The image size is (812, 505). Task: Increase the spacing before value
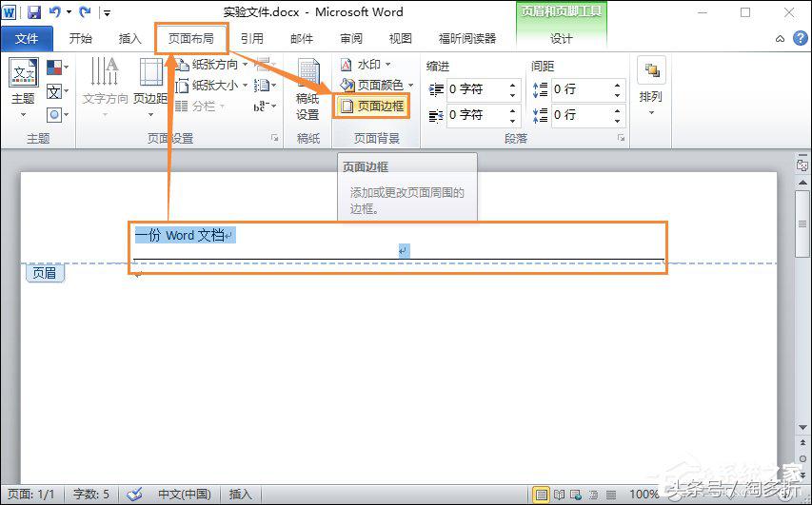pyautogui.click(x=617, y=85)
